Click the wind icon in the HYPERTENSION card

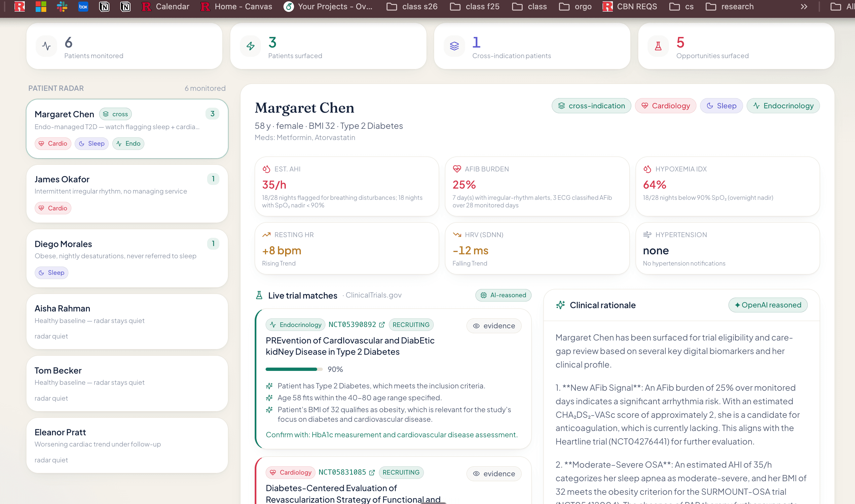click(x=647, y=235)
